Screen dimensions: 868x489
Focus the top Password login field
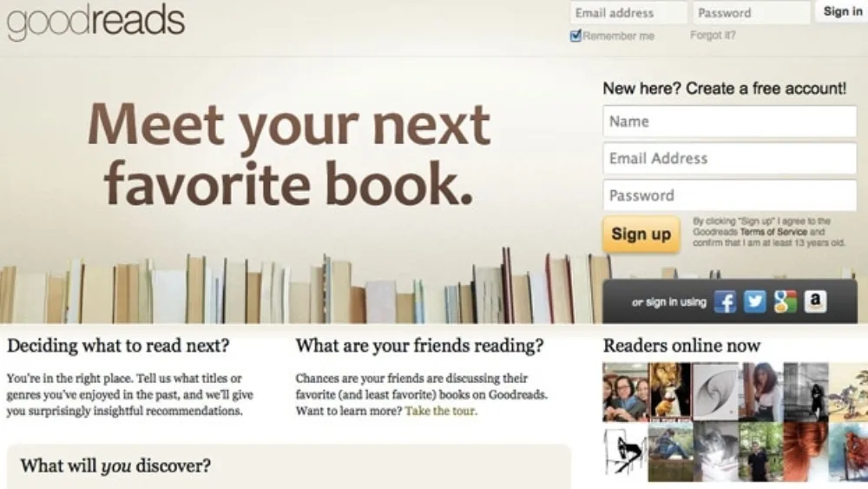coord(751,13)
